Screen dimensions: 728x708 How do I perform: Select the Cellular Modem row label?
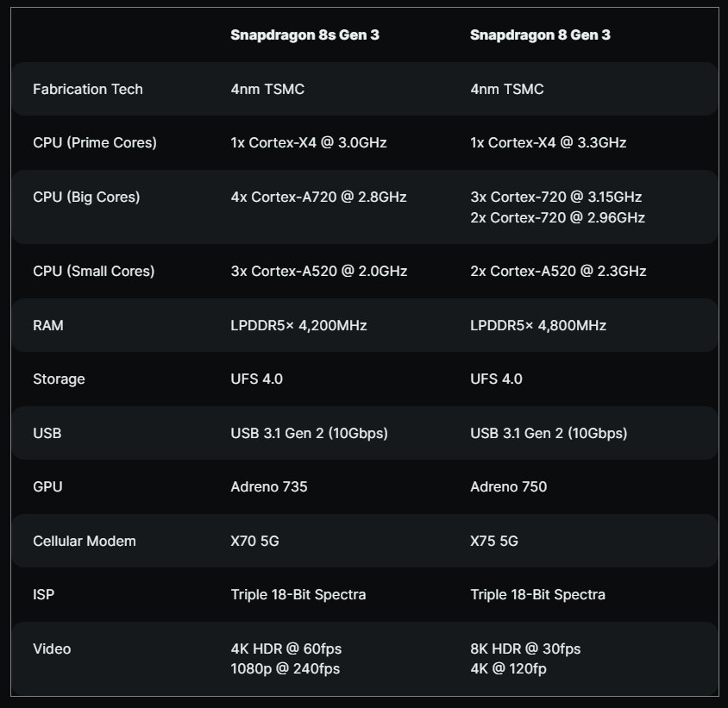(85, 541)
